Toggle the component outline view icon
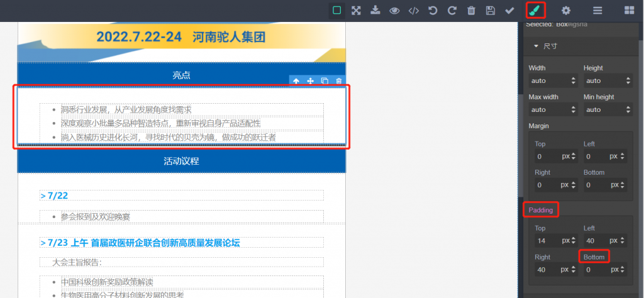Viewport: 644px width, 298px height. tap(337, 10)
